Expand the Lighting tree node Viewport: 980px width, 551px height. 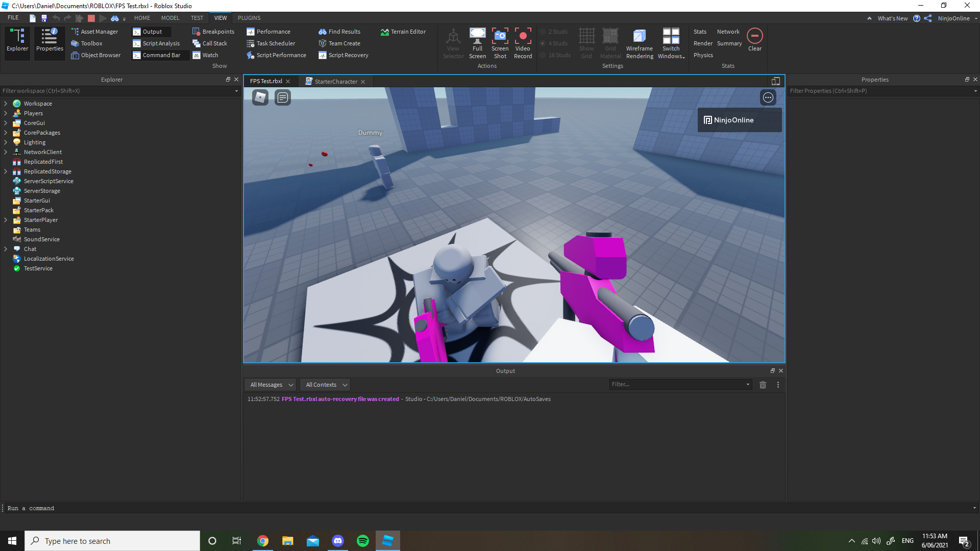pos(6,142)
